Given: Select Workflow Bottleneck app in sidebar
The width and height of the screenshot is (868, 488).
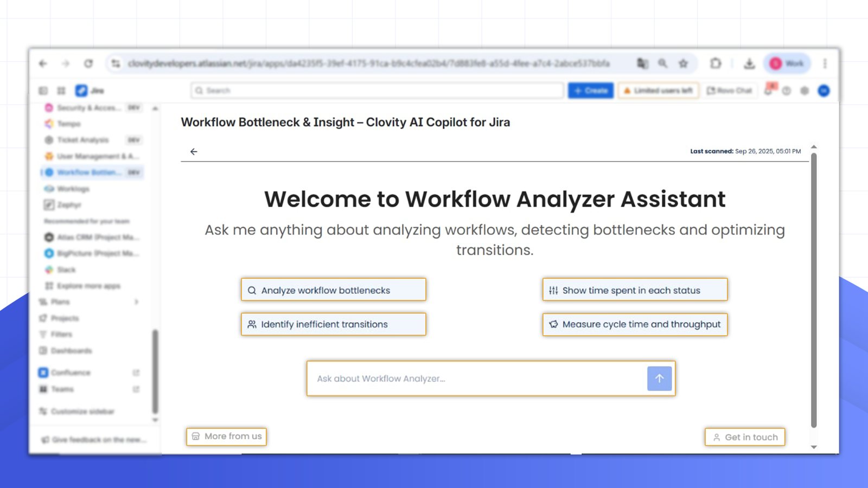Looking at the screenshot, I should (x=93, y=172).
